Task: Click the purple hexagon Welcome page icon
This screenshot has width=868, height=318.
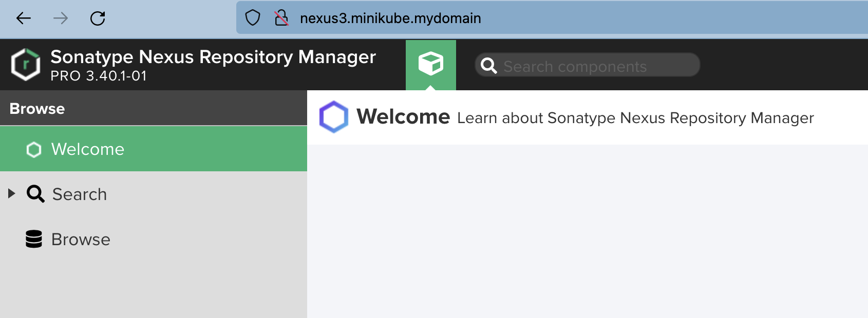Action: pyautogui.click(x=334, y=117)
